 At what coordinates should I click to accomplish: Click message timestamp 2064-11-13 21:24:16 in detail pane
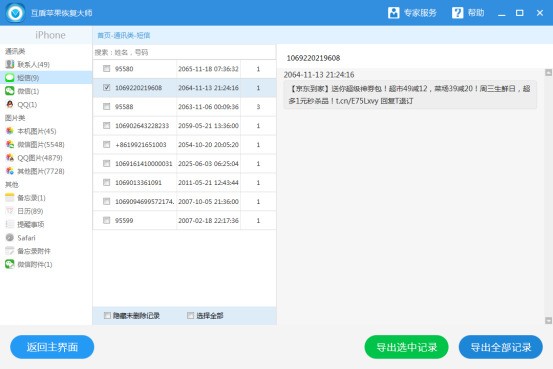319,74
